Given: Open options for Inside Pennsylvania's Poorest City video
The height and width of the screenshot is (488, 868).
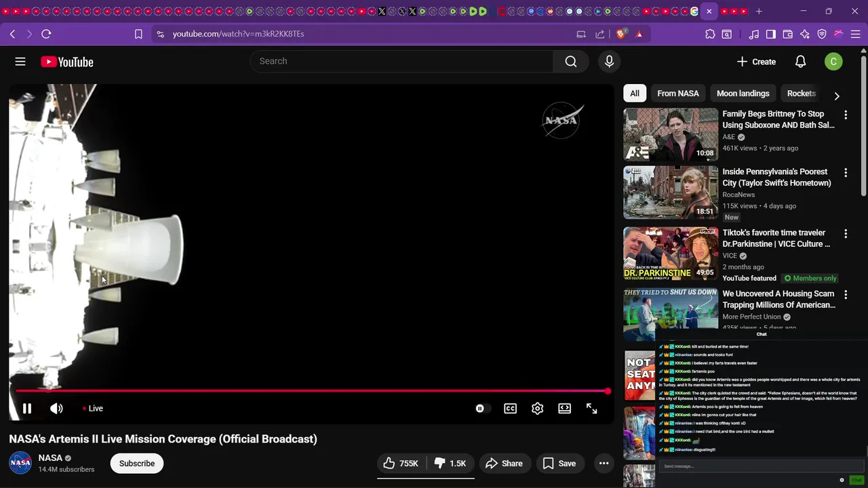Looking at the screenshot, I should click(846, 173).
